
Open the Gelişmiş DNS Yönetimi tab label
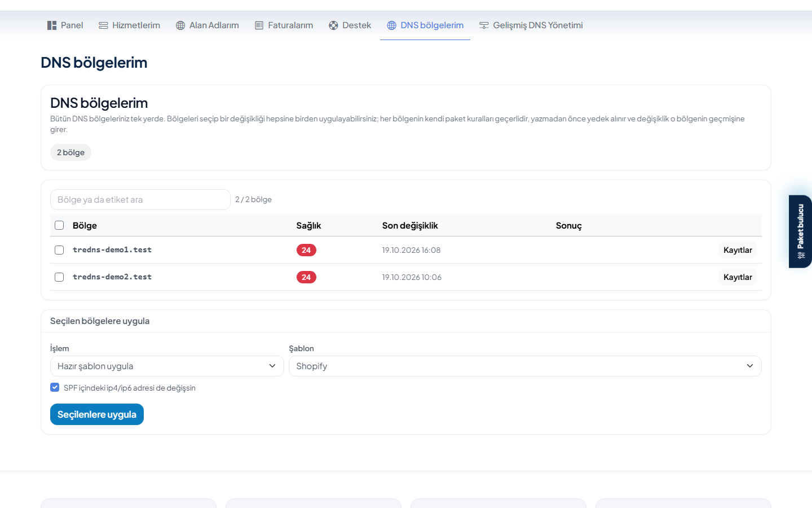[x=538, y=25]
